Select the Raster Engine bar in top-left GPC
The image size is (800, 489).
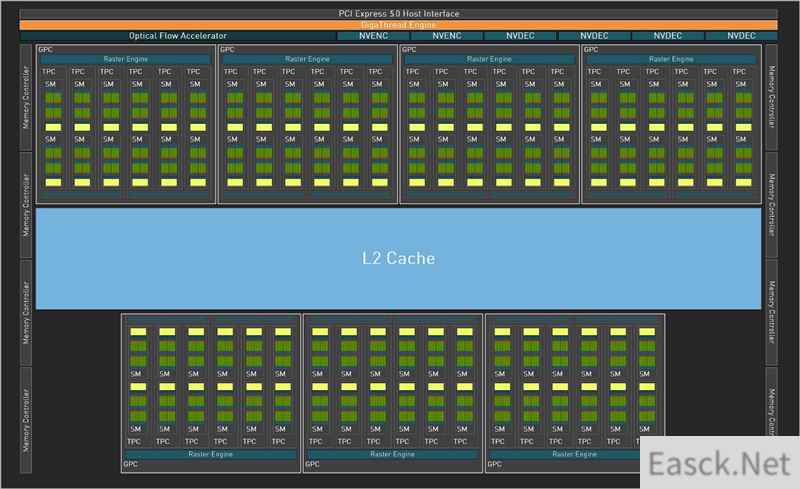coord(126,59)
